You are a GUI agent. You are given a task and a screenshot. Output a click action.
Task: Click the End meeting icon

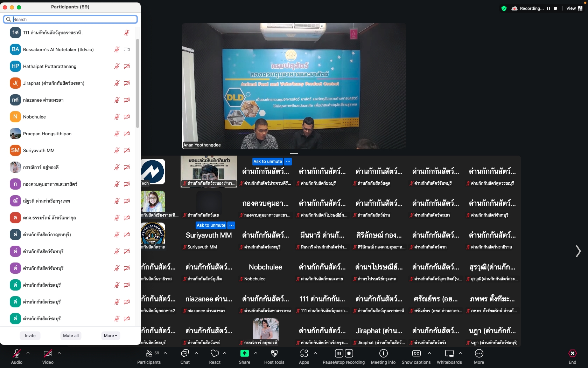tap(572, 353)
